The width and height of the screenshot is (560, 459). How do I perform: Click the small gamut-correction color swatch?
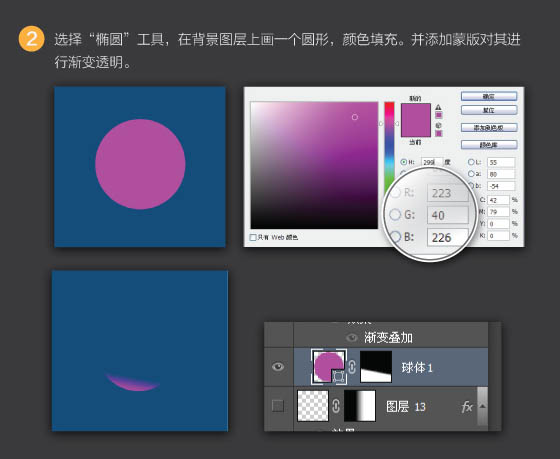click(439, 115)
